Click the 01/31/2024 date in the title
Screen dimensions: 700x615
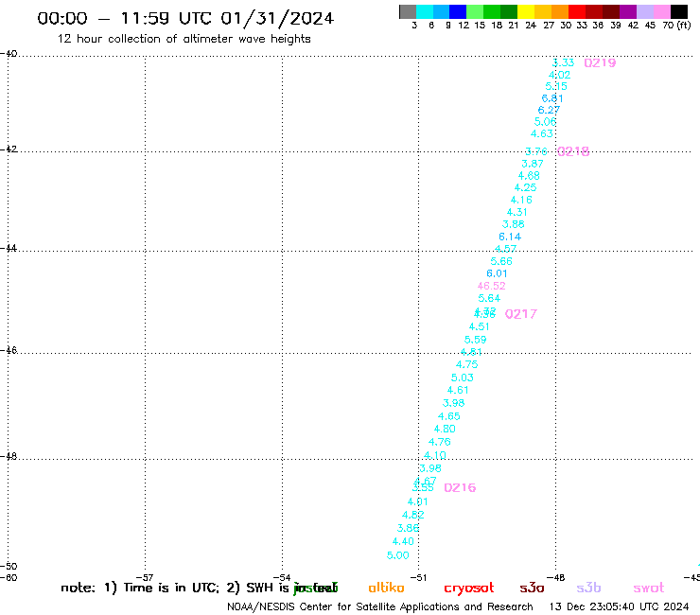pyautogui.click(x=277, y=18)
